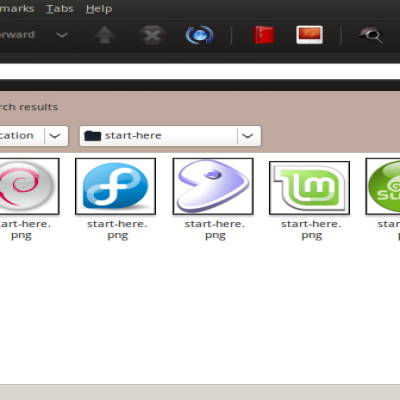Open the Help menu
The width and height of the screenshot is (400, 400).
point(99,9)
